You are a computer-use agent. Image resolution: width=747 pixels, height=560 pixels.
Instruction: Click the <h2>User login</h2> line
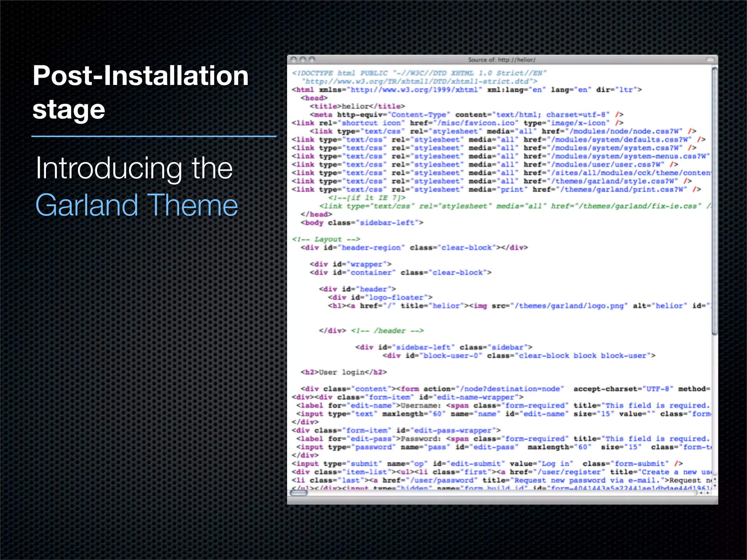344,373
